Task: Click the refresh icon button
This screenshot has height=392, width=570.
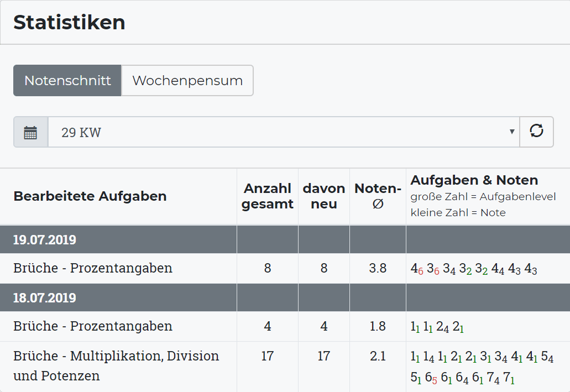Action: point(536,132)
